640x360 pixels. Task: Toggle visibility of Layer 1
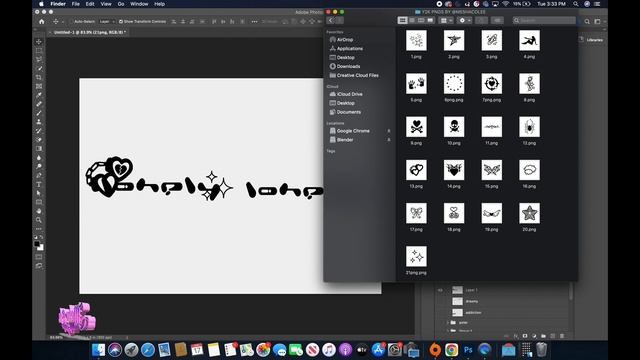click(440, 290)
